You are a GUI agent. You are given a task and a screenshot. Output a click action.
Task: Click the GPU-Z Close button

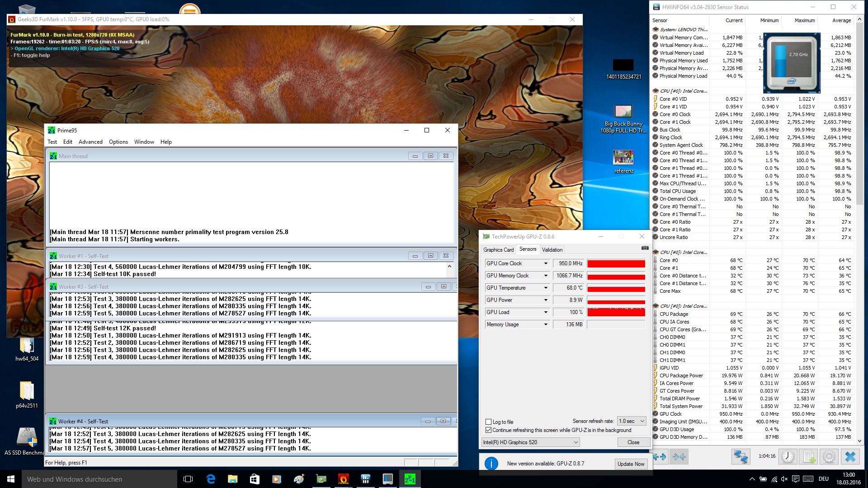point(633,442)
